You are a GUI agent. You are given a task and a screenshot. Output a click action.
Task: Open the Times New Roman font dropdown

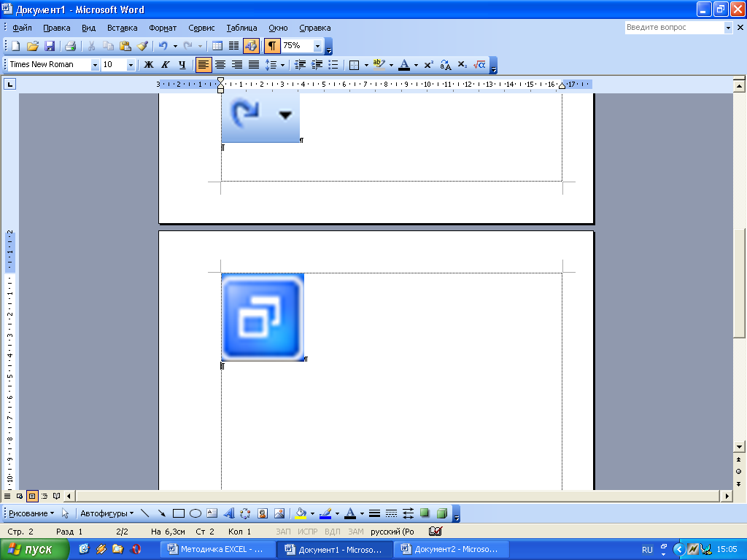pyautogui.click(x=95, y=65)
